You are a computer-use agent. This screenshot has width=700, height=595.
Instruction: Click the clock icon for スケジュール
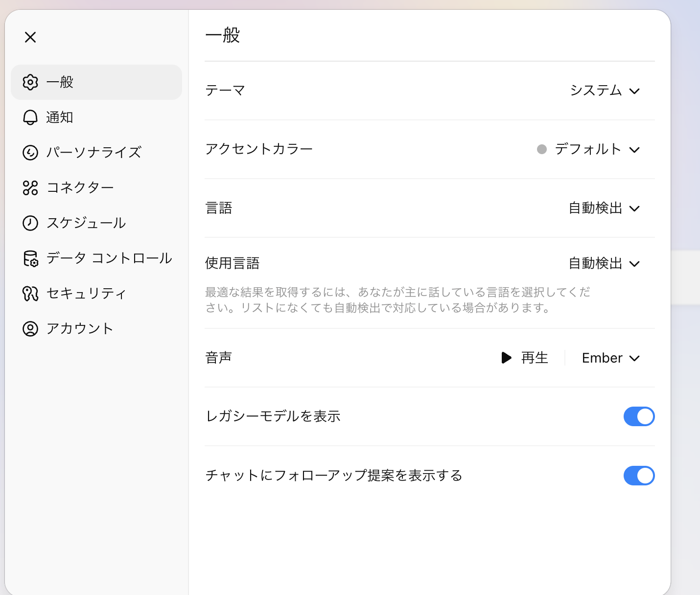pos(30,223)
